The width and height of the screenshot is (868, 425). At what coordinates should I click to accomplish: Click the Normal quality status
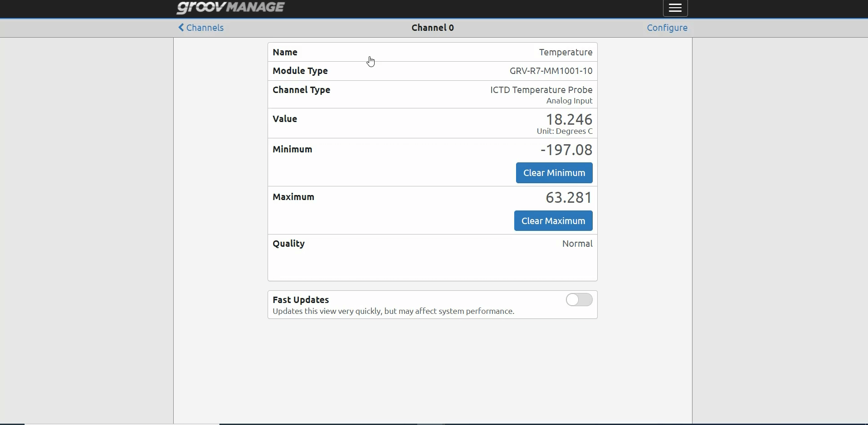pyautogui.click(x=577, y=244)
